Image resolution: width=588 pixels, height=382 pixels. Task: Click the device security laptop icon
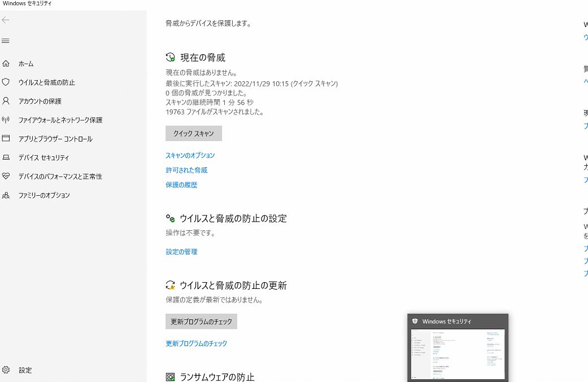[x=6, y=158]
